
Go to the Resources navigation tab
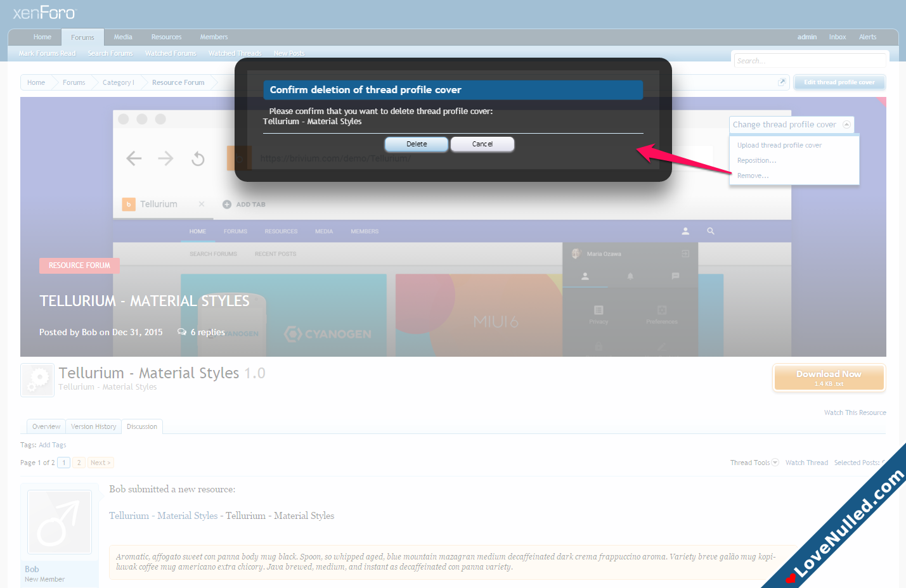coord(167,37)
